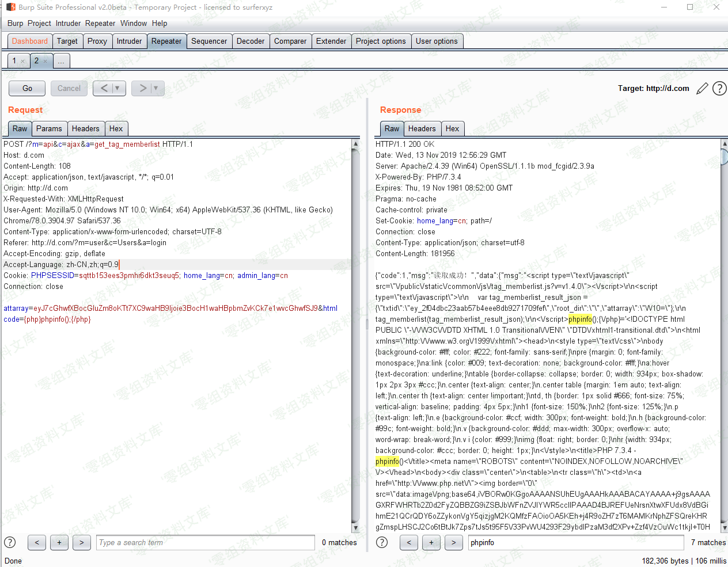
Task: Open the Help menu
Action: [160, 24]
